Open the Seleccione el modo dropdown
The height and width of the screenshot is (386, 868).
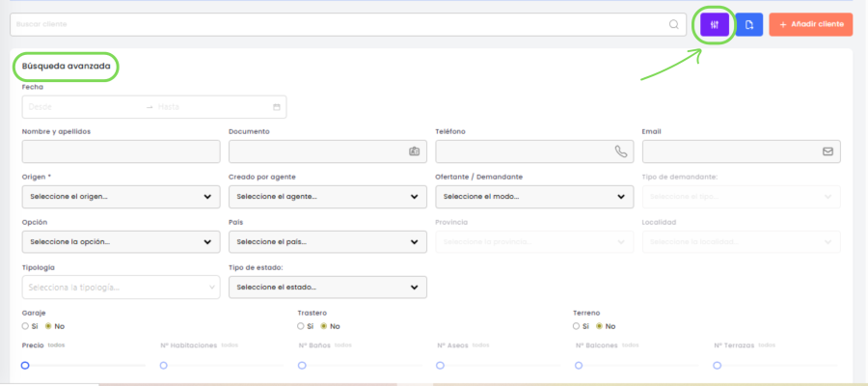tap(534, 197)
